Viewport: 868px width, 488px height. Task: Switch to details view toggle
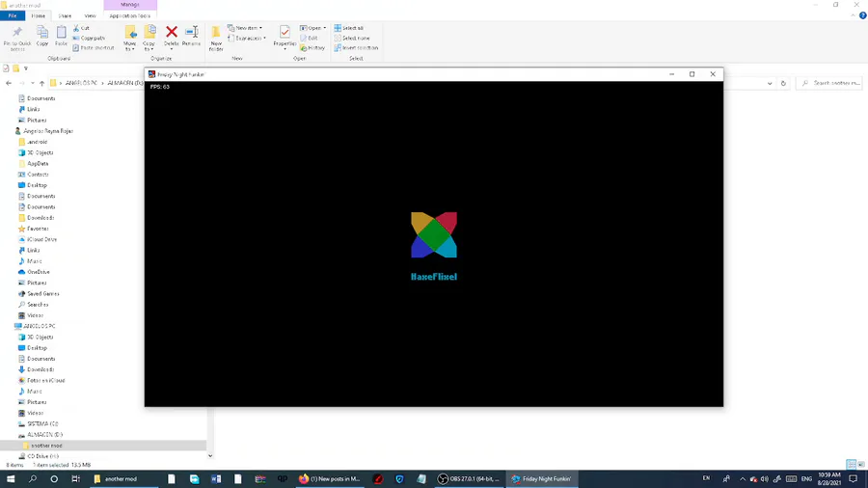point(852,465)
